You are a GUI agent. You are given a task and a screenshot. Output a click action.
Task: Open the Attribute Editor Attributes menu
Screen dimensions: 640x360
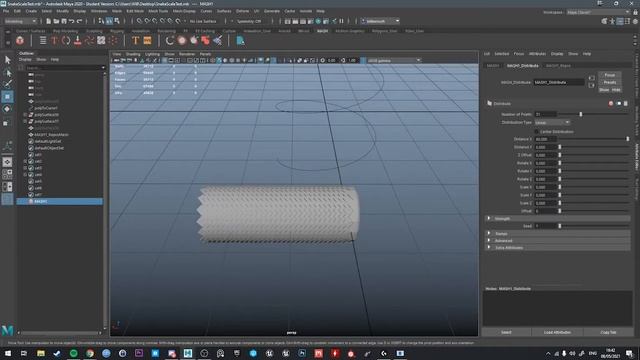point(537,54)
